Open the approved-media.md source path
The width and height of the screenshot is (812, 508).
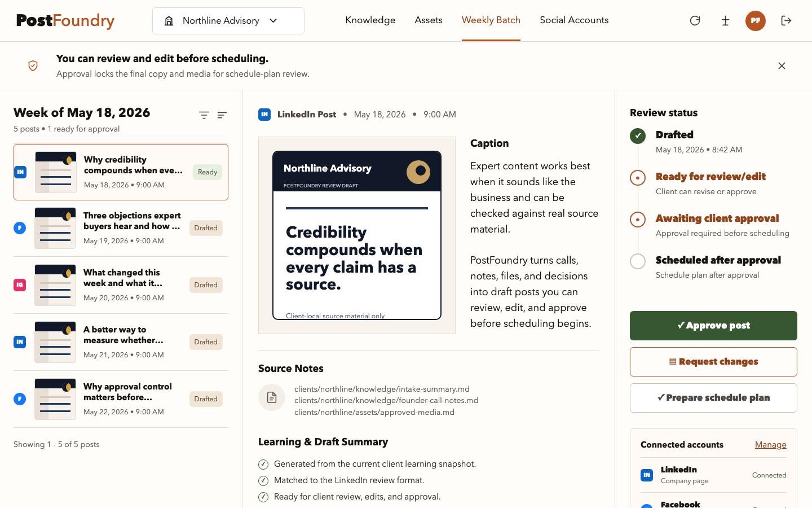click(x=374, y=412)
